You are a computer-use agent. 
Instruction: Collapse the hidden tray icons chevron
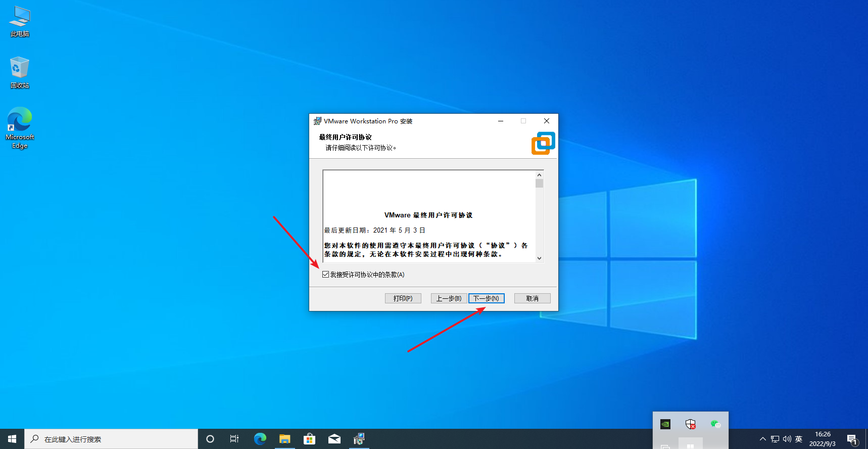pyautogui.click(x=763, y=439)
